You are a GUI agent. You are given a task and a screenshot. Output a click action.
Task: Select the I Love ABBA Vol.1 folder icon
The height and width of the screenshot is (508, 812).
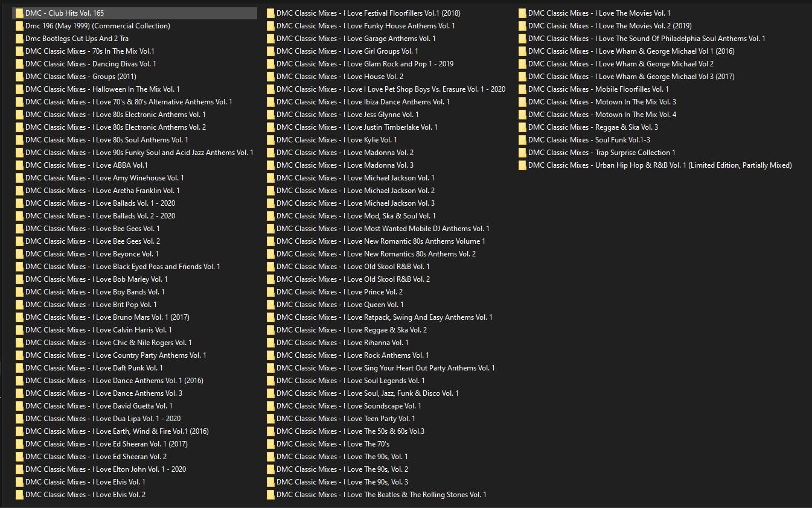click(19, 165)
